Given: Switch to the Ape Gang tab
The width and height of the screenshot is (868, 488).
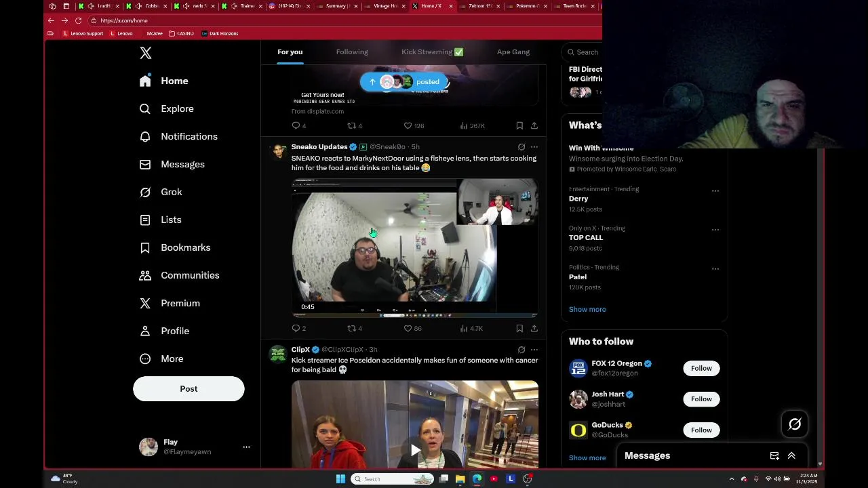Looking at the screenshot, I should point(513,52).
